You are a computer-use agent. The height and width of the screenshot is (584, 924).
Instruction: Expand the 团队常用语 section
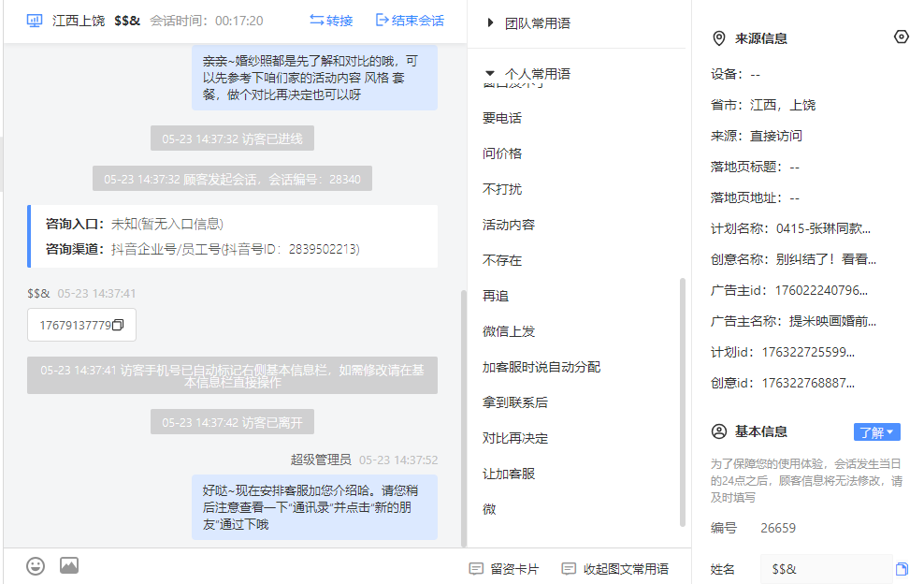528,23
